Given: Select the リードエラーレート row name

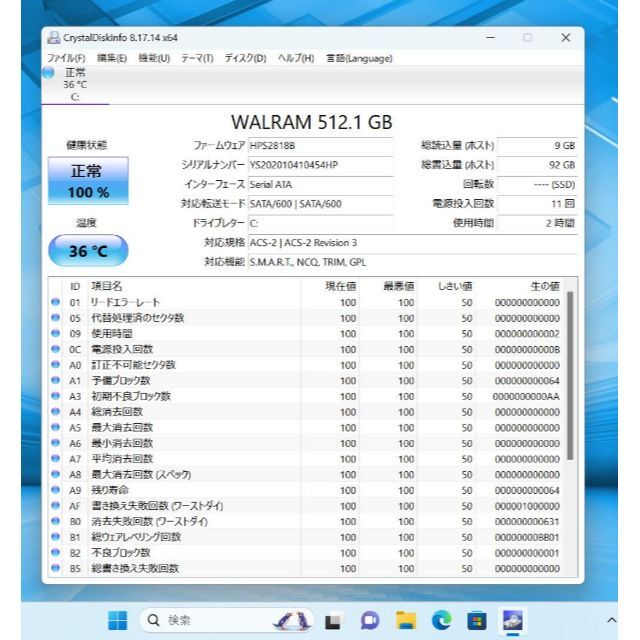Looking at the screenshot, I should point(125,302).
